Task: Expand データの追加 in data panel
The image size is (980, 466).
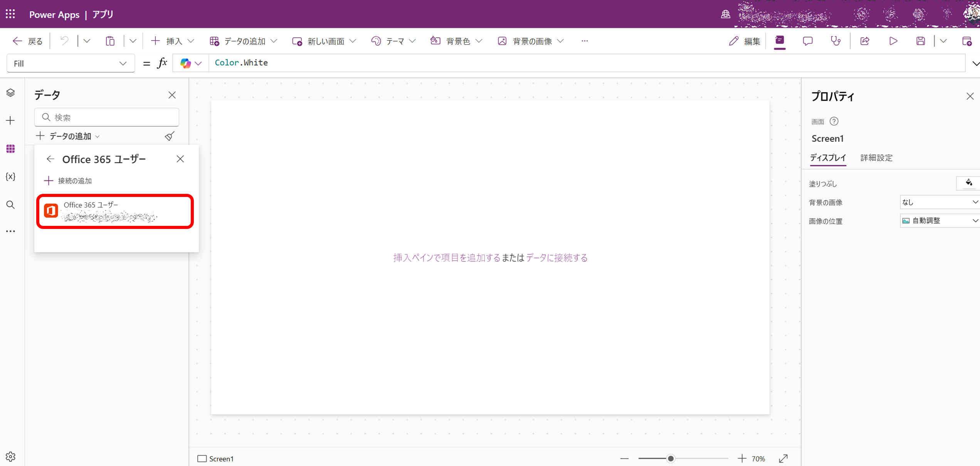Action: [x=68, y=136]
